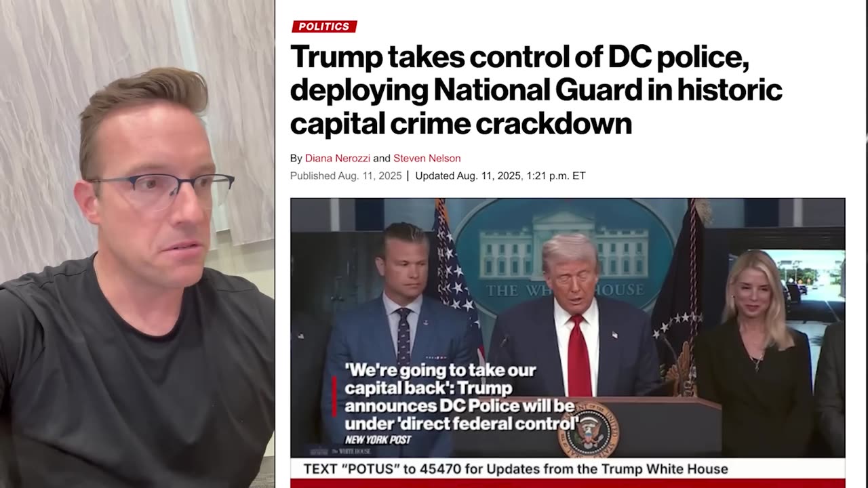Click the 'We're going to take our capital back' caption
The image size is (868, 488).
tap(461, 397)
